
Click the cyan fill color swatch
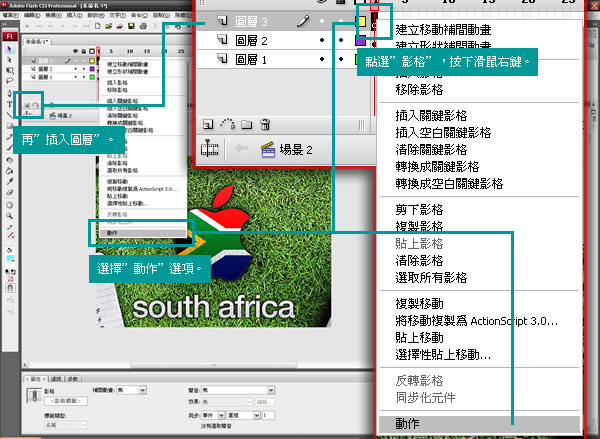pos(10,259)
